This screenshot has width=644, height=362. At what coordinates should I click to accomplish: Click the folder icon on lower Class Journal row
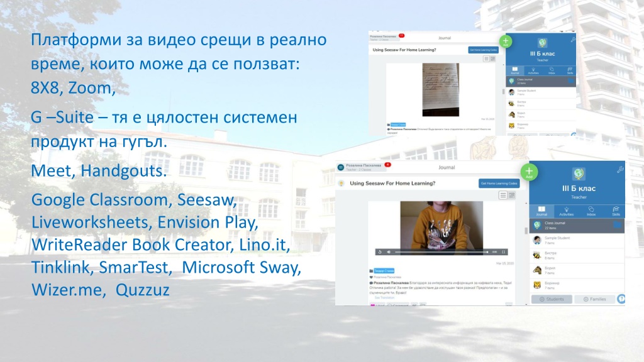click(617, 225)
